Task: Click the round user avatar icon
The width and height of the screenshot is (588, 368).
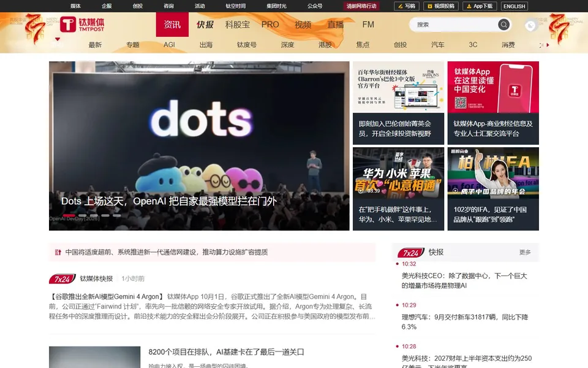Action: pos(530,25)
